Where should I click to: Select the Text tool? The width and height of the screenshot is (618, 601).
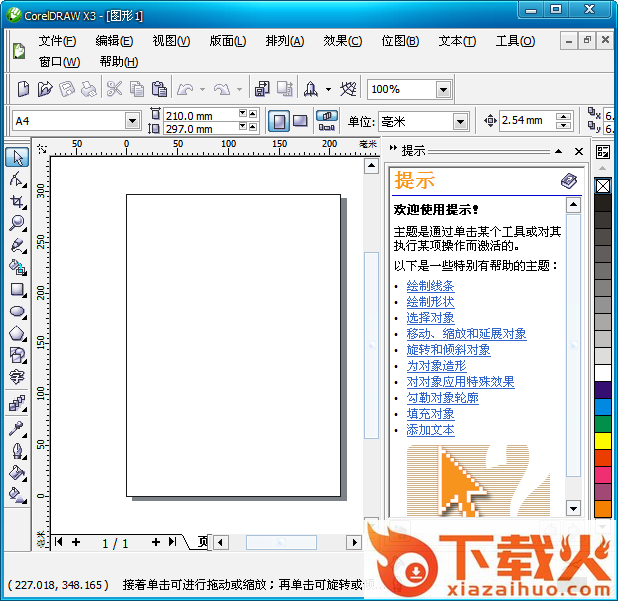(17, 377)
